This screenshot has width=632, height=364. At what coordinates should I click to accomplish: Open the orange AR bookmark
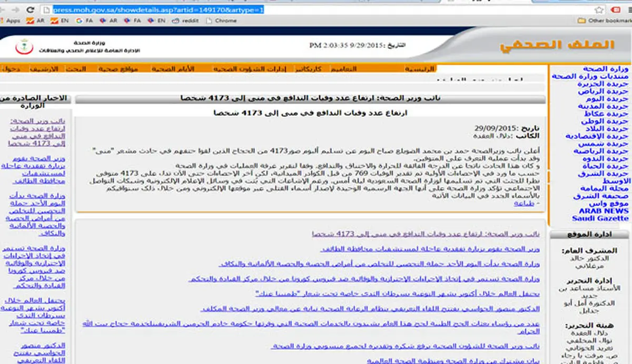[x=39, y=20]
